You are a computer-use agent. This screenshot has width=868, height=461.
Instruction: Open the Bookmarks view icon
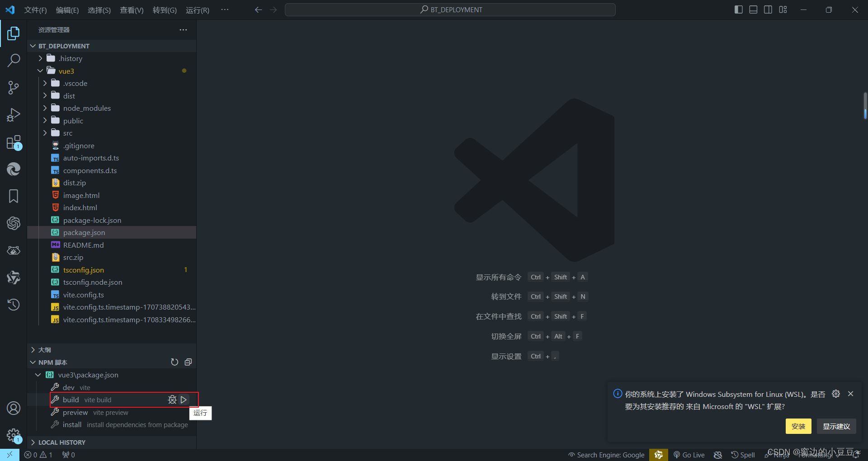pos(14,196)
